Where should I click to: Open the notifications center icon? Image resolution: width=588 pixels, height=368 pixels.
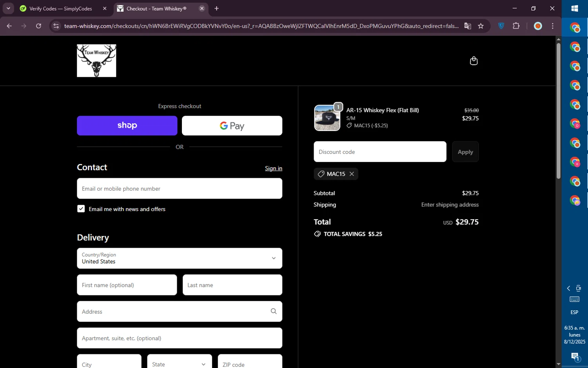[575, 357]
